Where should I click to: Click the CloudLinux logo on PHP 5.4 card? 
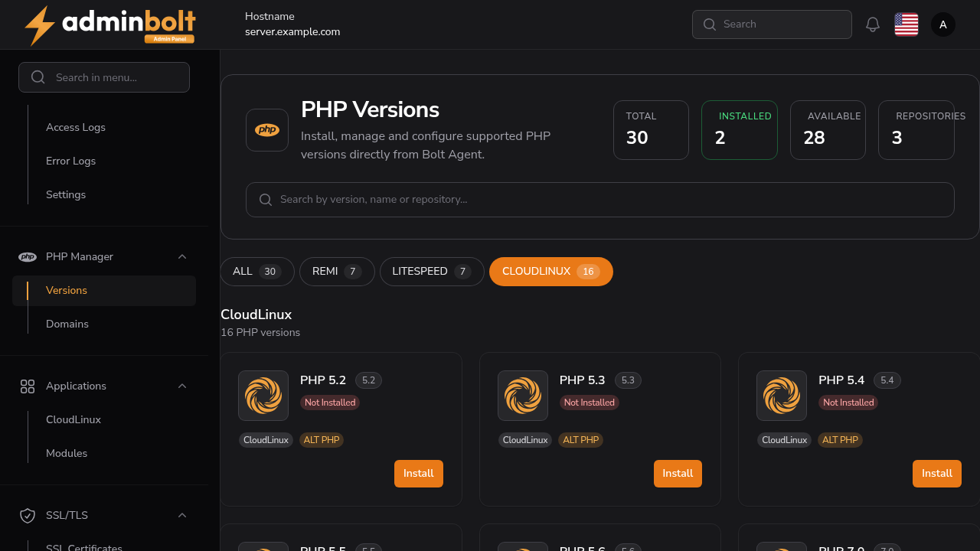(x=782, y=396)
